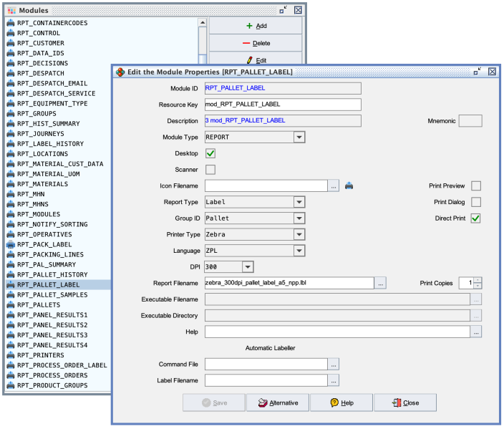Viewport: 504px width, 429px height.
Task: Open the Module Type dropdown
Action: tap(299, 138)
